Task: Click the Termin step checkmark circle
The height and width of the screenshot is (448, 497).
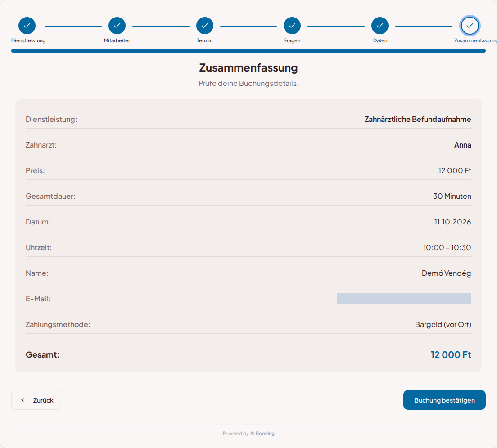Action: pos(205,26)
